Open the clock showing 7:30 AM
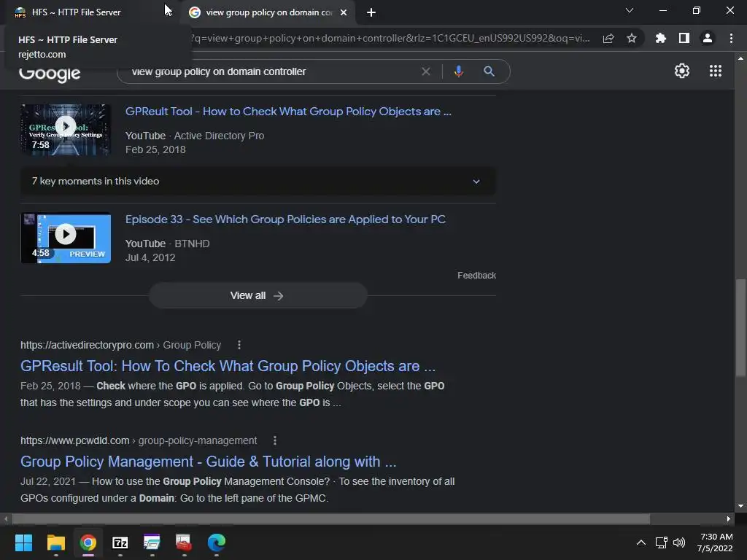Viewport: 747px width, 560px height. [x=715, y=542]
